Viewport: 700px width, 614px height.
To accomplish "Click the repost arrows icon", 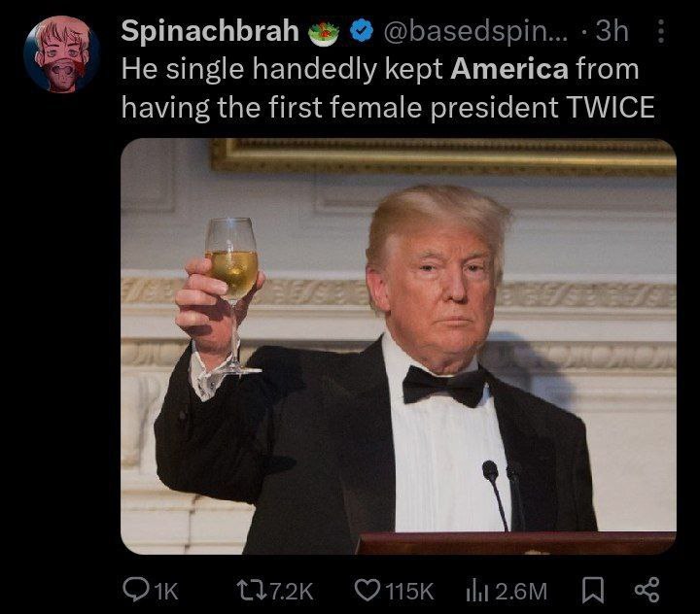I will pyautogui.click(x=252, y=591).
